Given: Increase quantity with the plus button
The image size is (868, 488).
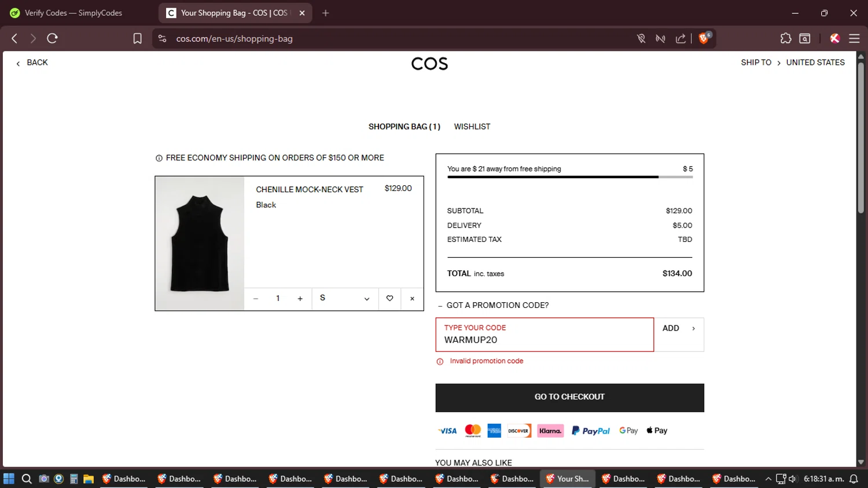Looking at the screenshot, I should pyautogui.click(x=300, y=299).
